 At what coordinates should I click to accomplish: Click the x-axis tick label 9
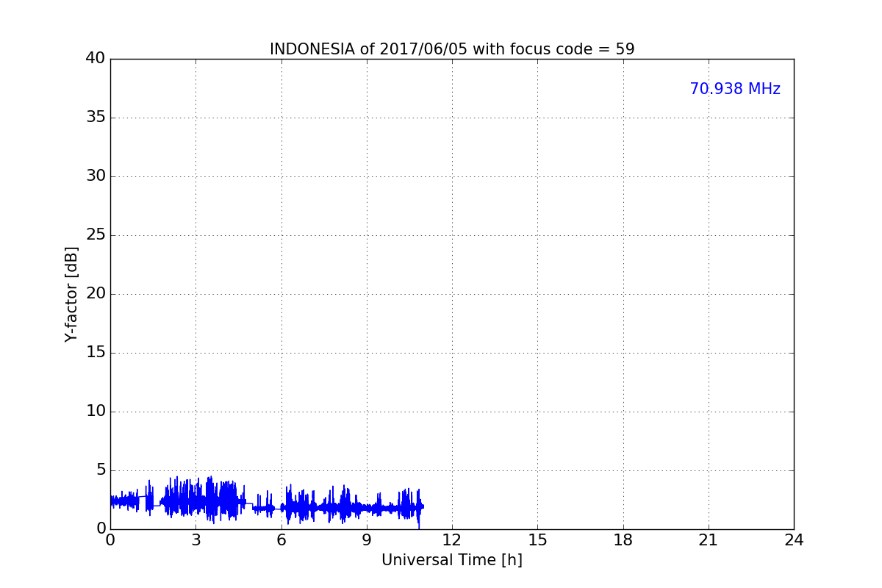click(367, 540)
